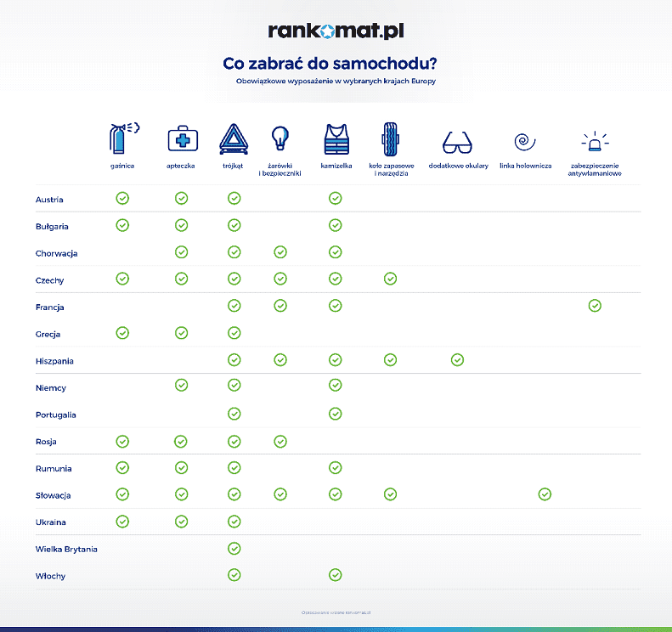Select the warning triangle (trójkąt) icon
This screenshot has width=672, height=632.
[x=234, y=138]
